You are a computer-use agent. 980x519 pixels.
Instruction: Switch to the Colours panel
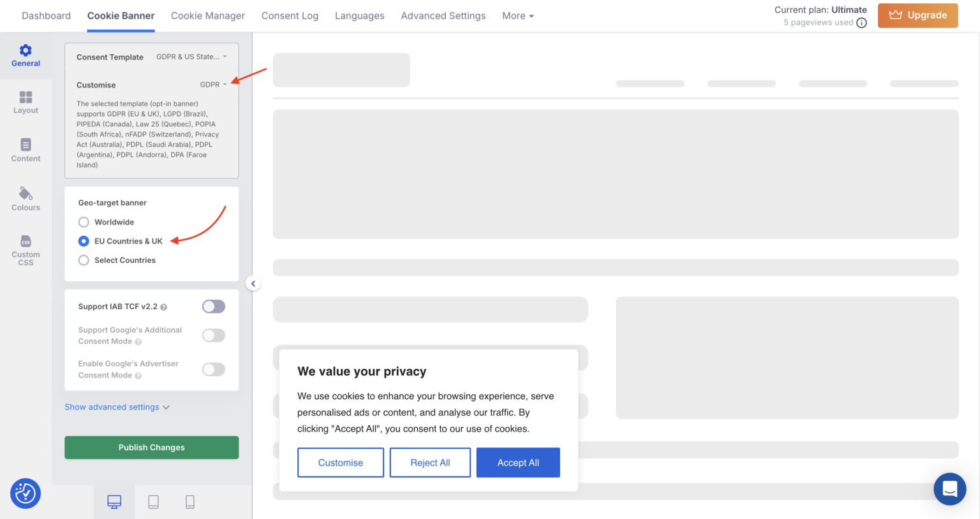[26, 200]
